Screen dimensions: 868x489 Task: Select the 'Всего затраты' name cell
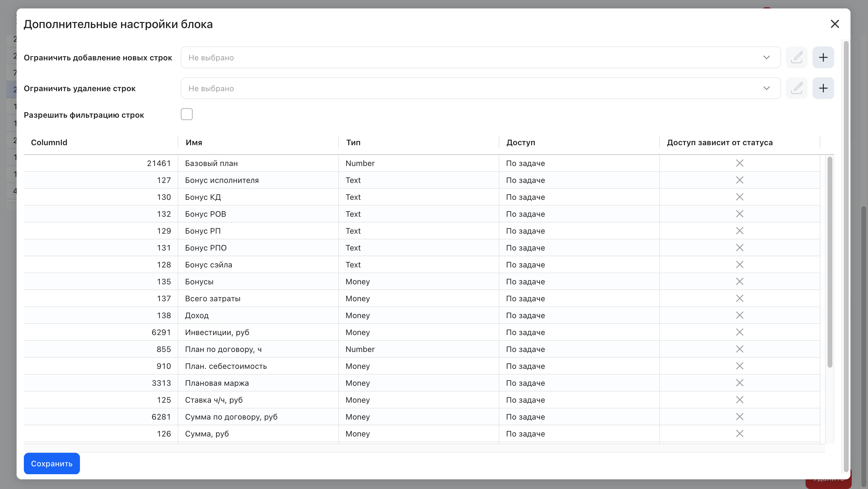tap(258, 298)
